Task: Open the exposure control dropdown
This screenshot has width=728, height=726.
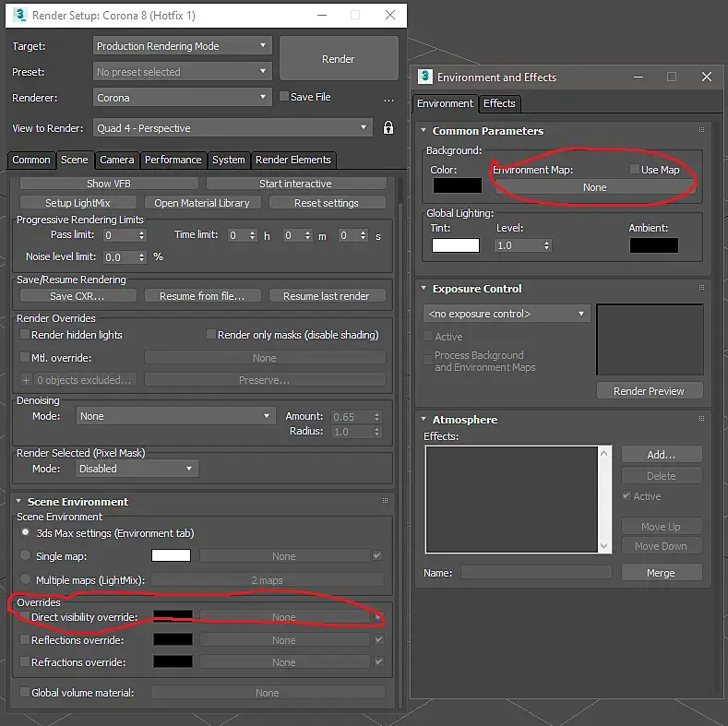Action: coord(507,314)
